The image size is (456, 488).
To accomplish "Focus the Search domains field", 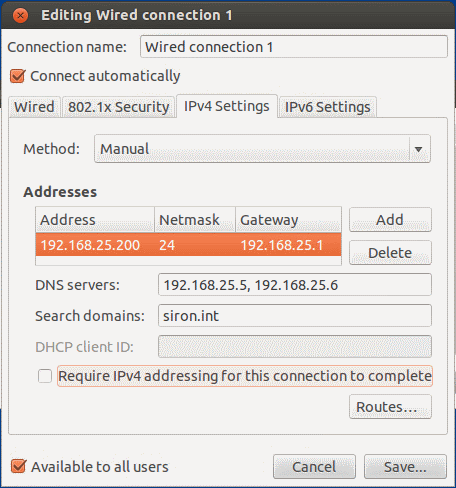I will tap(295, 315).
